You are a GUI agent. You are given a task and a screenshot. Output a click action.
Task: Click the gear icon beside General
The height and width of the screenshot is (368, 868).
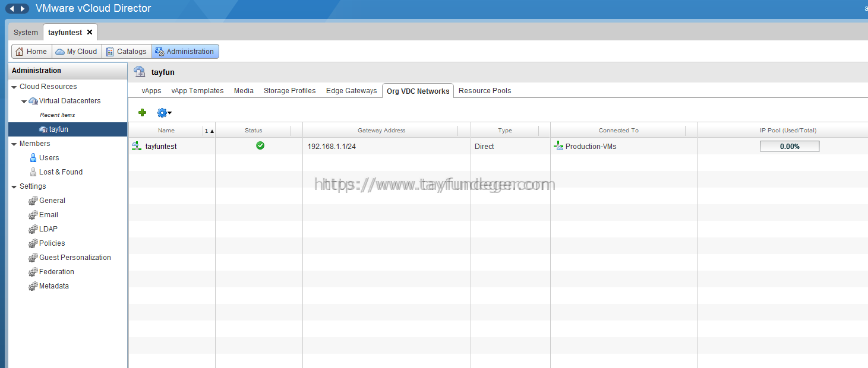click(33, 201)
